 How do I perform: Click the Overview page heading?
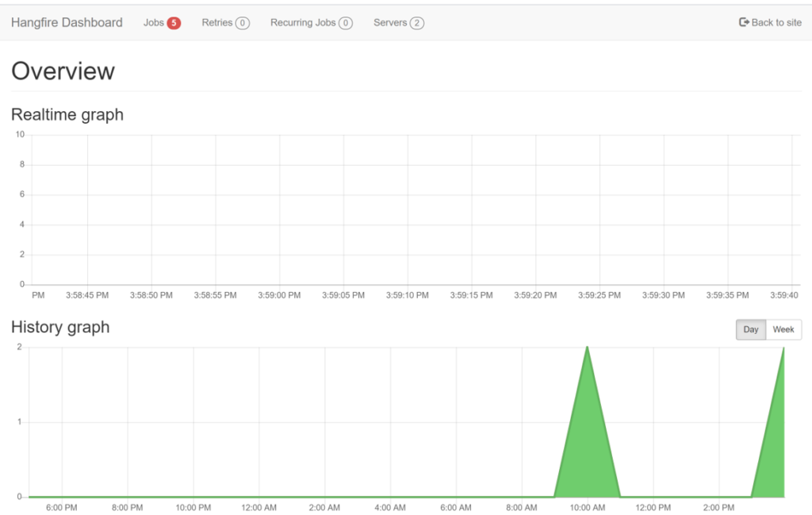tap(63, 71)
